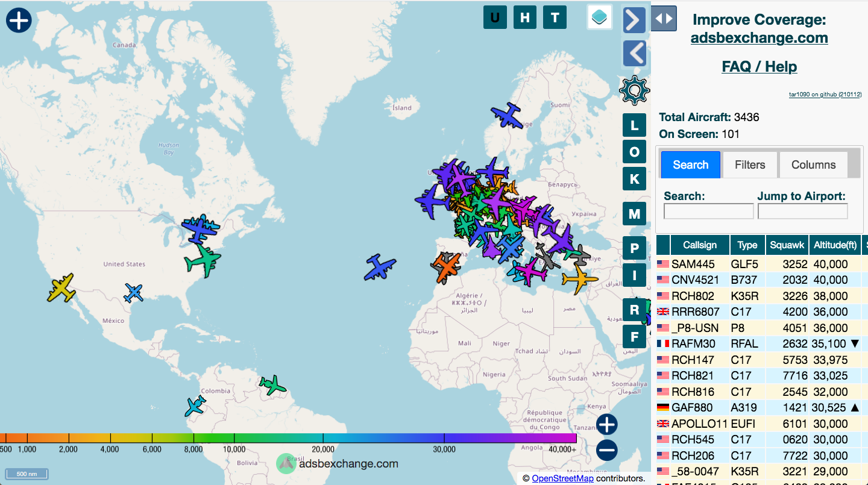Select the RAFM30 aircraft row
The width and height of the screenshot is (868, 485).
click(761, 343)
